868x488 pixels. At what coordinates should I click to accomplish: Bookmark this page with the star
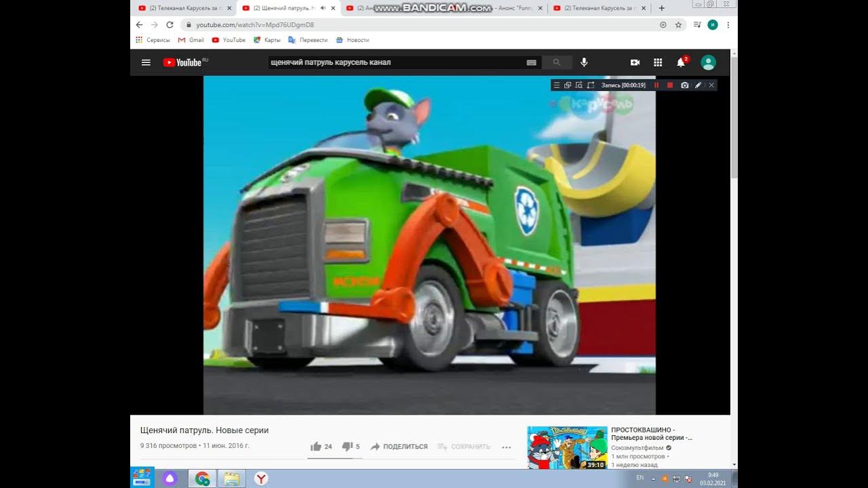[678, 24]
